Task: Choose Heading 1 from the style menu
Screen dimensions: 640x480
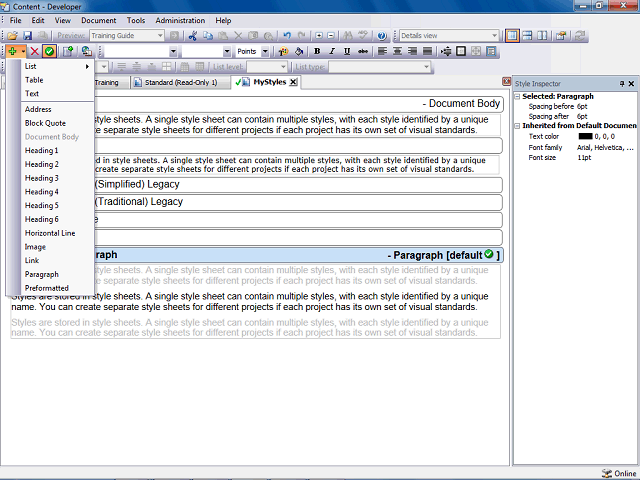Action: (x=57, y=151)
